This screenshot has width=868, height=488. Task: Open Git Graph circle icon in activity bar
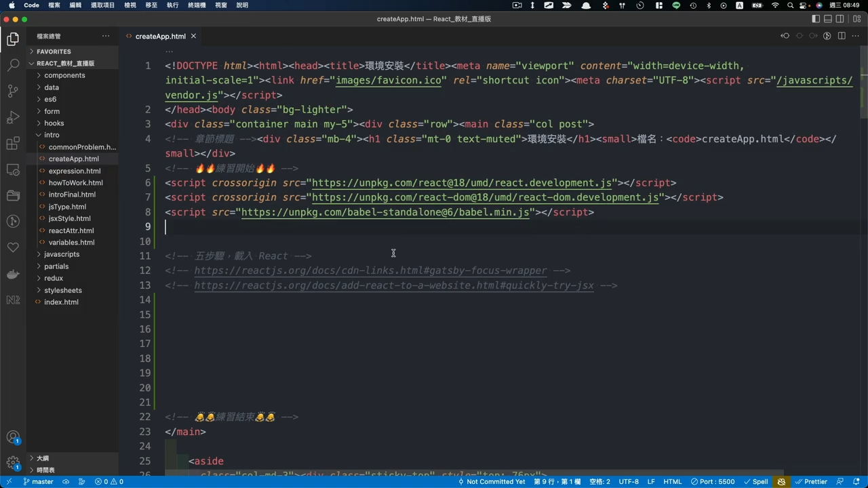(13, 221)
